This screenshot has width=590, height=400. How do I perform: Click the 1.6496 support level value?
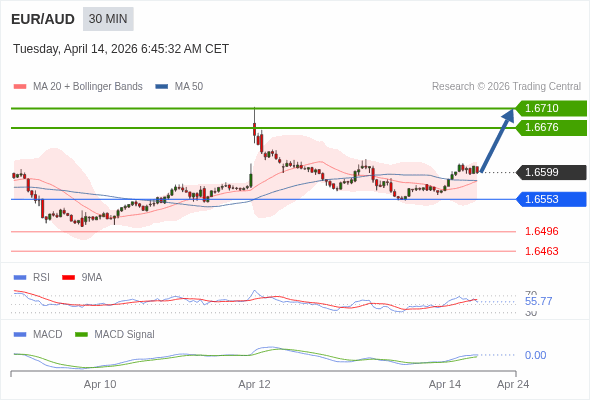click(541, 231)
